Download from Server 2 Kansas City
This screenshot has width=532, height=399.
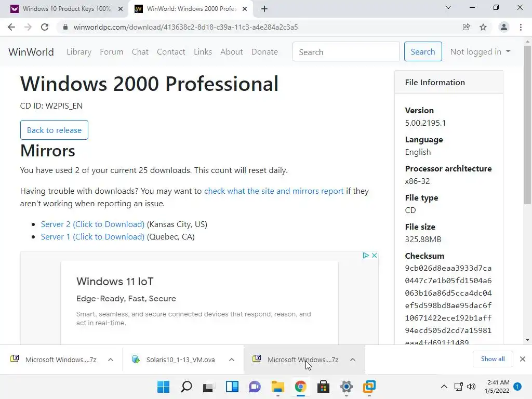(x=92, y=224)
